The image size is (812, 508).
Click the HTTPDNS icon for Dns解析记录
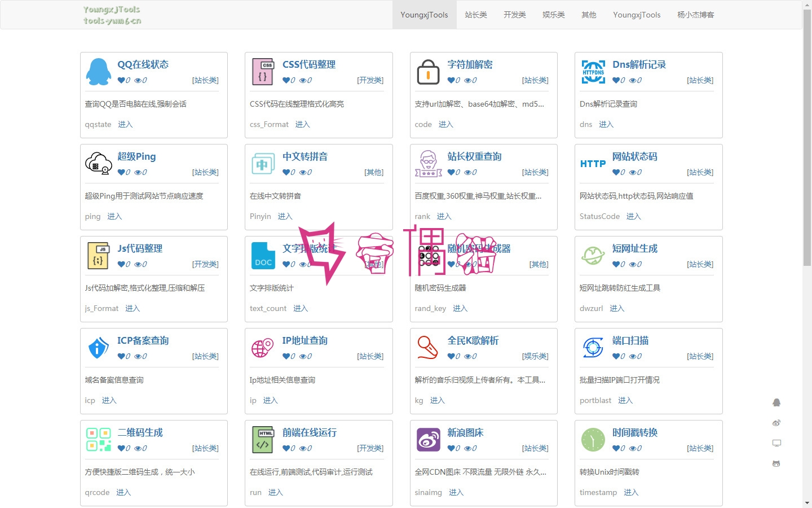click(593, 72)
